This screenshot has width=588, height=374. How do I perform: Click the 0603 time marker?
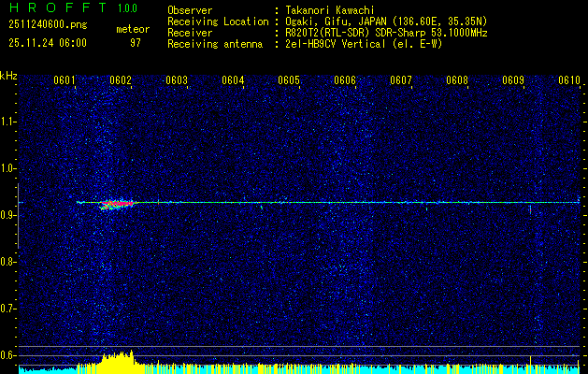tap(177, 80)
